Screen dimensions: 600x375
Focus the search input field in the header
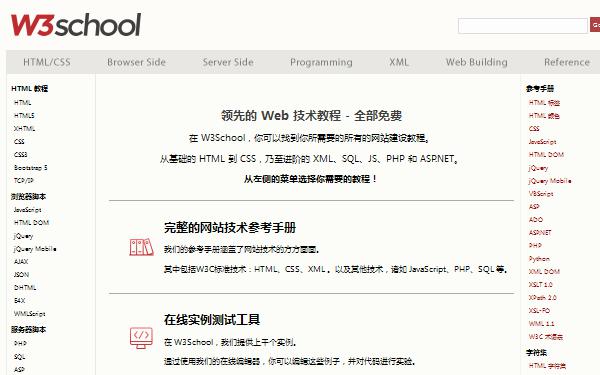click(523, 26)
